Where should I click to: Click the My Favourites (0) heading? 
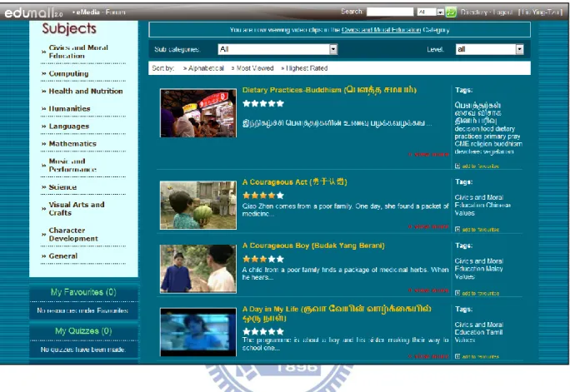[83, 292]
